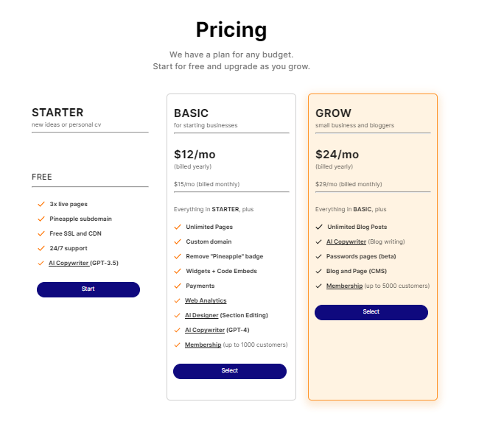The height and width of the screenshot is (427, 504).
Task: Open Membership link in GROW plan
Action: (344, 286)
